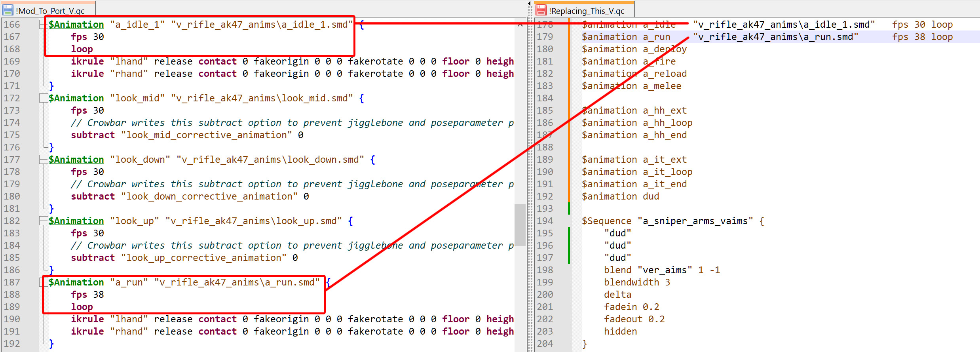980x352 pixels.
Task: Click the fadeout 0.2 line
Action: pyautogui.click(x=634, y=319)
